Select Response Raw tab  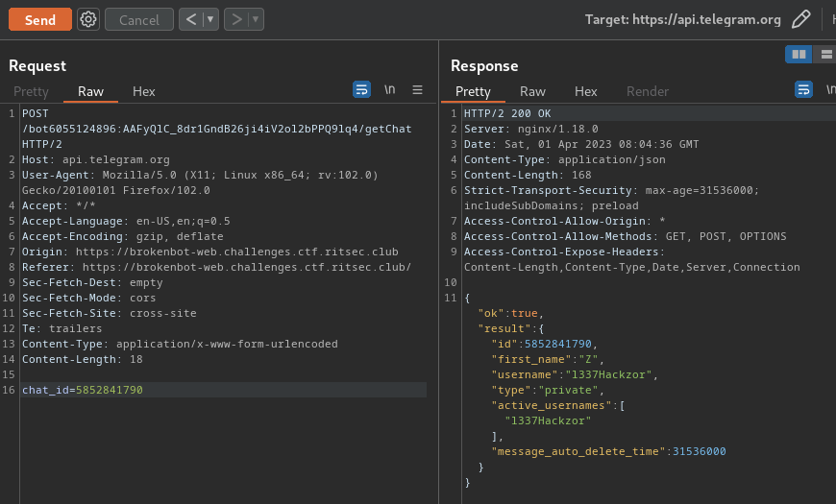point(532,91)
